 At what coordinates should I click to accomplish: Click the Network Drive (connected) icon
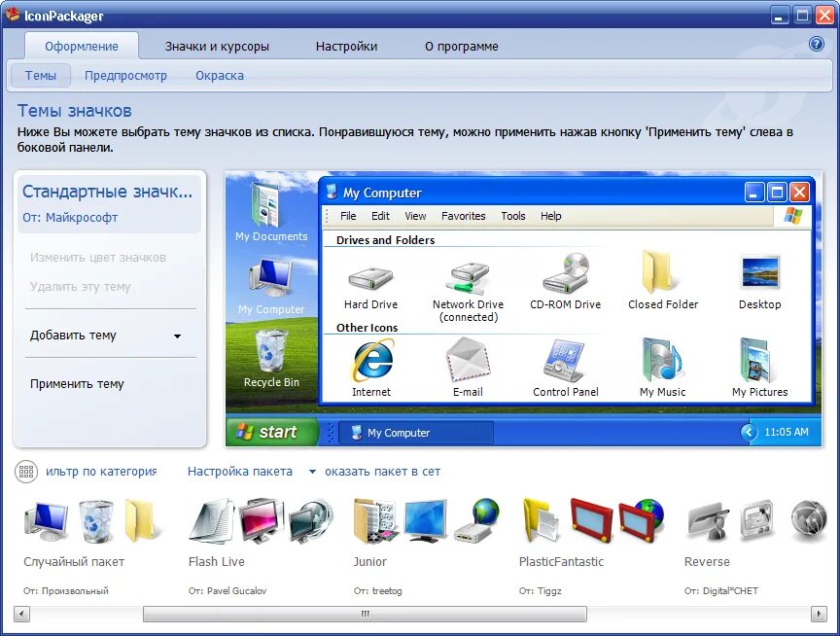tap(469, 277)
